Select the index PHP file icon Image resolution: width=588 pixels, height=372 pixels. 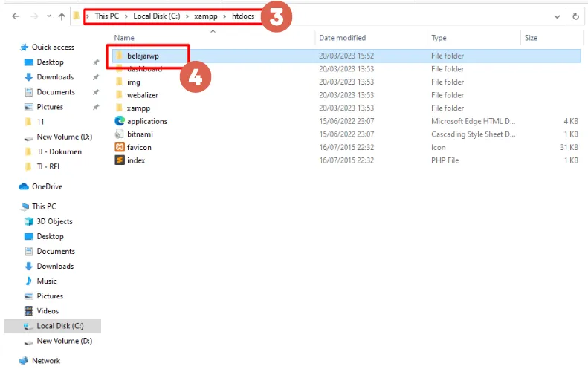(119, 160)
